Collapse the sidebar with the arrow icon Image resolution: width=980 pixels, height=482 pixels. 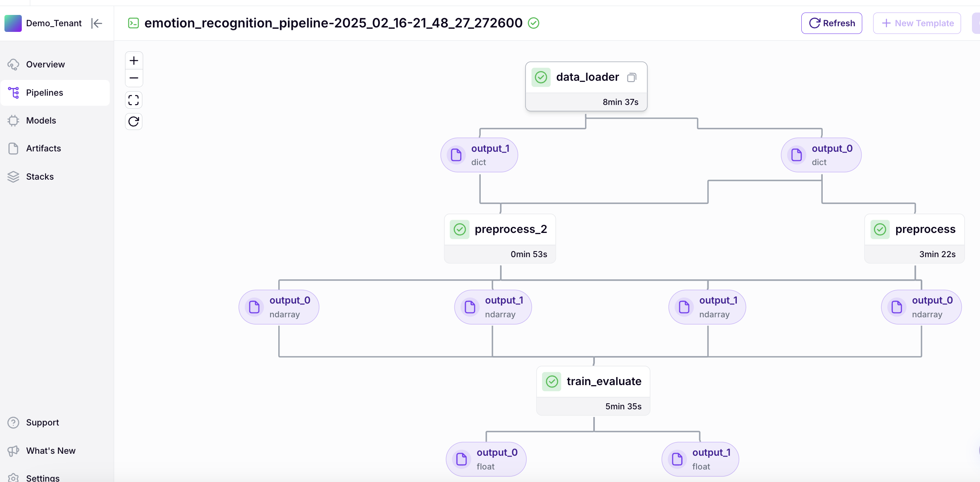(97, 23)
